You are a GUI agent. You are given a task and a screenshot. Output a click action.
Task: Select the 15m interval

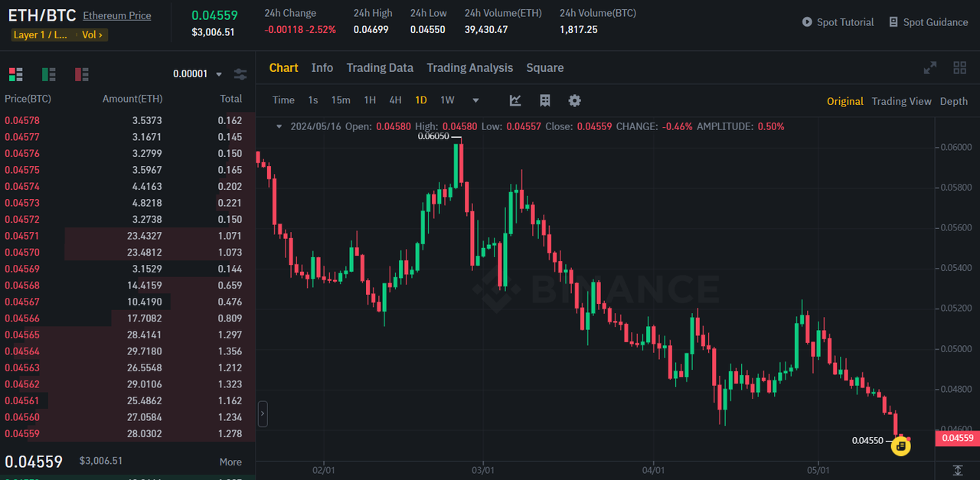pyautogui.click(x=341, y=100)
